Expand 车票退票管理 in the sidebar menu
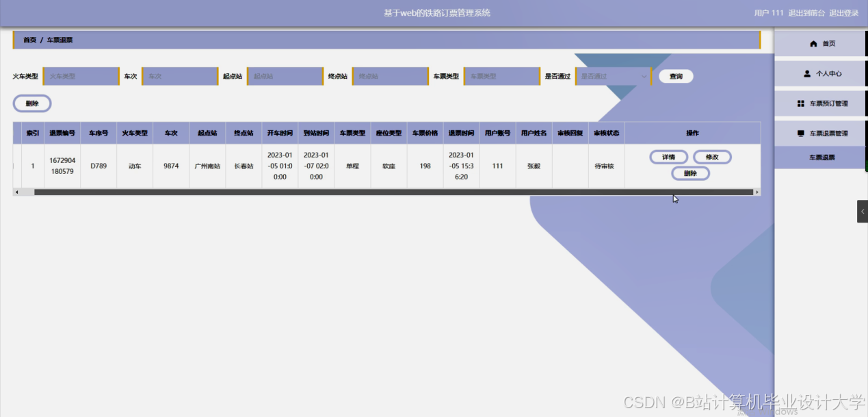 pos(819,134)
